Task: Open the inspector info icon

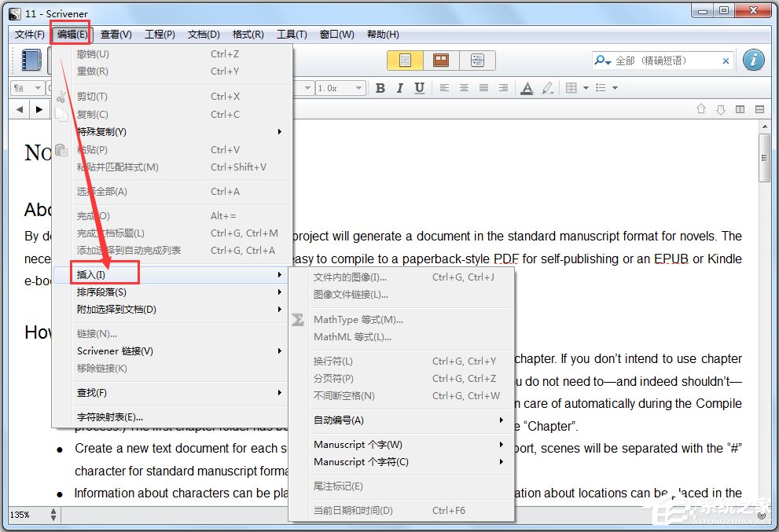Action: pos(753,60)
